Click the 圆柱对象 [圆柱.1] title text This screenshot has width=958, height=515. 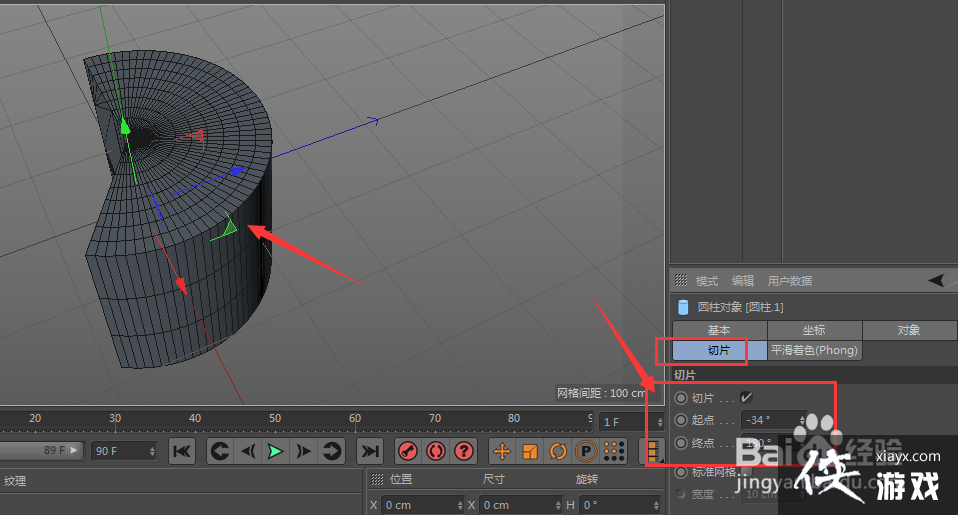(740, 307)
